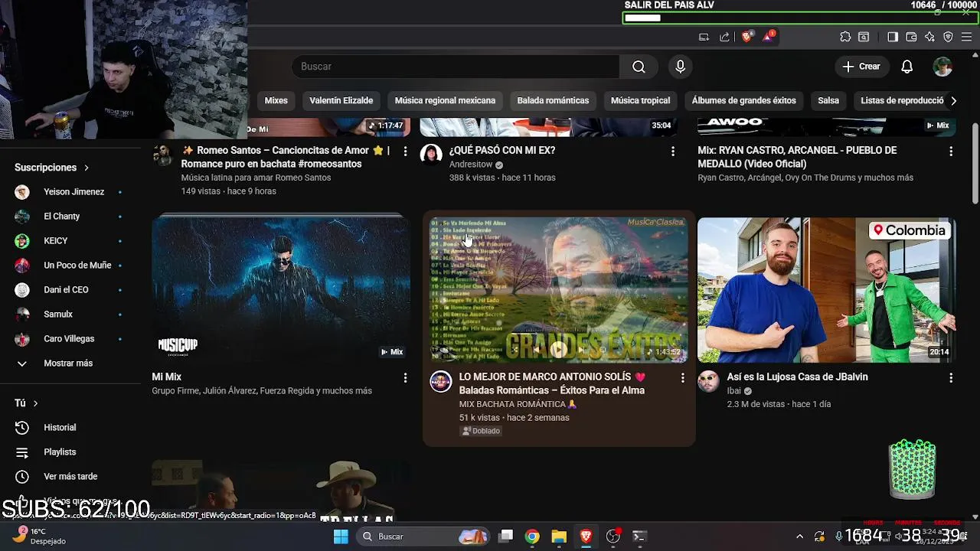Open Chrome from the taskbar
Screen dimensions: 980x551
532,536
